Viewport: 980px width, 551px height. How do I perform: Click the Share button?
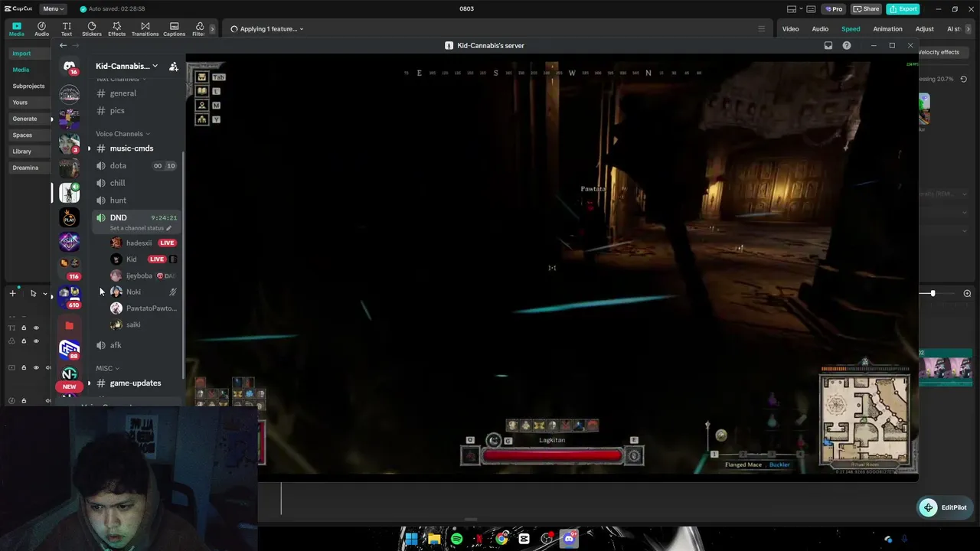[867, 9]
